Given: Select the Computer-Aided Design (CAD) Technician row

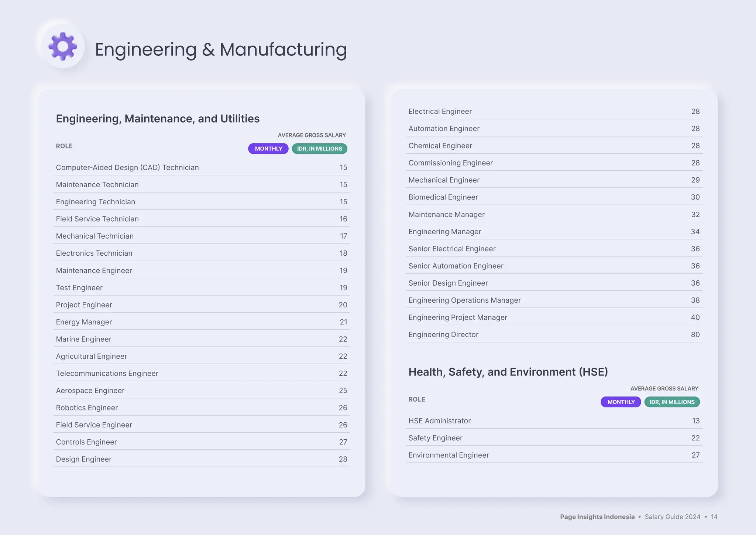Looking at the screenshot, I should point(202,167).
